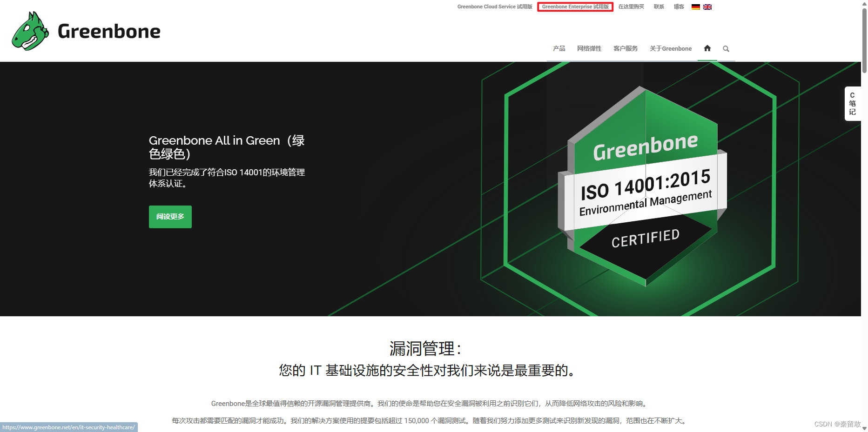Image resolution: width=868 pixels, height=432 pixels.
Task: Click the Greenbone wordmark text
Action: tap(109, 31)
